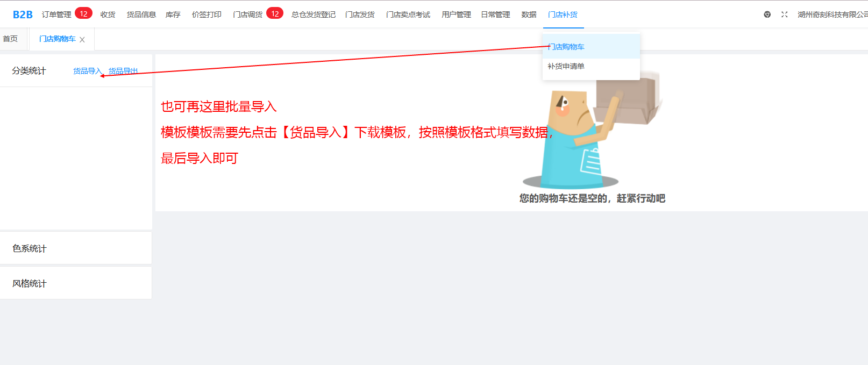Select 补货申请单 from the dropdown
868x365 pixels.
(566, 66)
